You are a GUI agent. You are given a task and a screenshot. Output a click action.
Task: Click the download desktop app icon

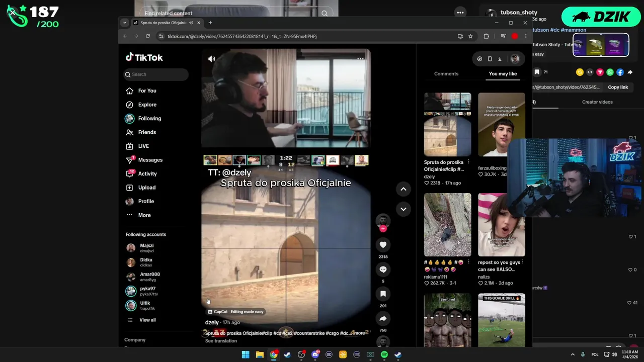[500, 59]
